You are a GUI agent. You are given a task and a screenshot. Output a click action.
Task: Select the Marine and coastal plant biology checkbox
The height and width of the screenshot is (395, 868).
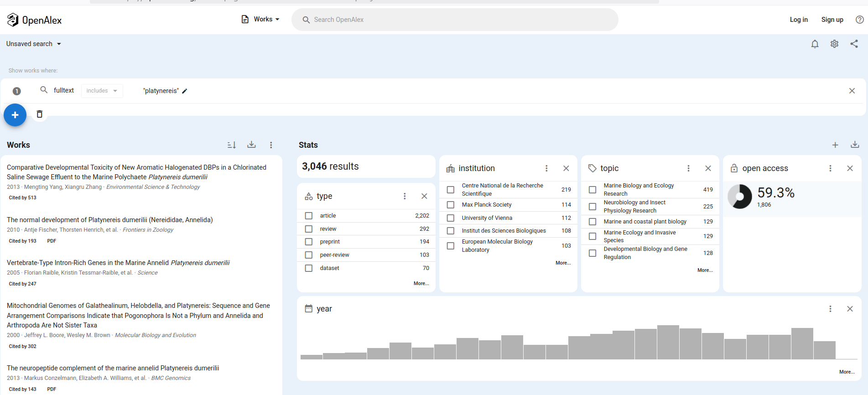pyautogui.click(x=593, y=222)
